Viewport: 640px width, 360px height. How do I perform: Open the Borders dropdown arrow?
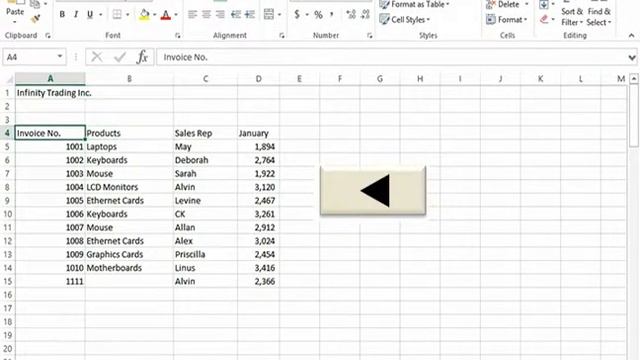pyautogui.click(x=128, y=15)
